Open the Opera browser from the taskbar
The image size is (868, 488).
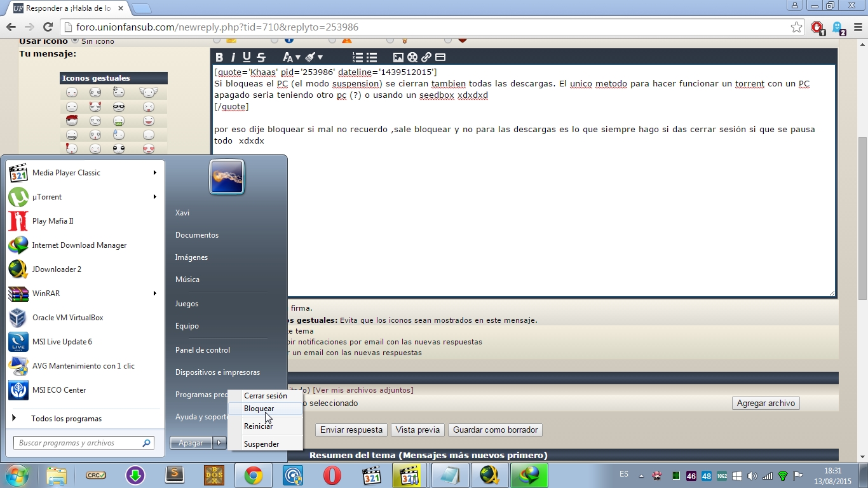332,475
